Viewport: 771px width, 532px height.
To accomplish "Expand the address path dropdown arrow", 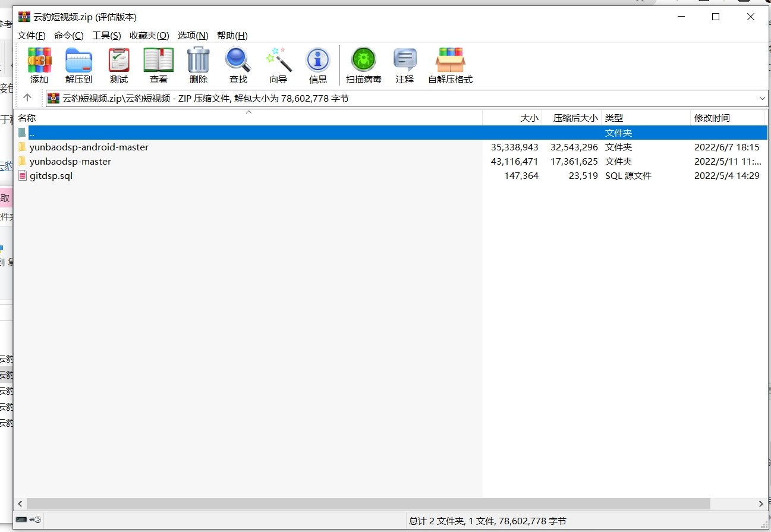I will pyautogui.click(x=762, y=98).
